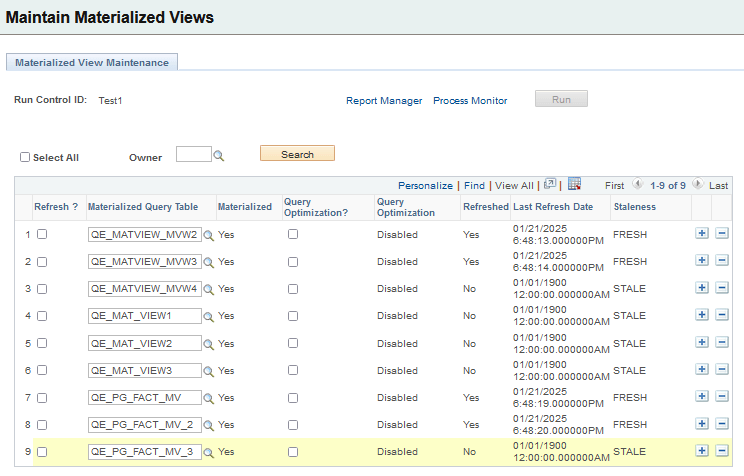The width and height of the screenshot is (744, 476).
Task: Click the Last rows link
Action: [x=718, y=186]
